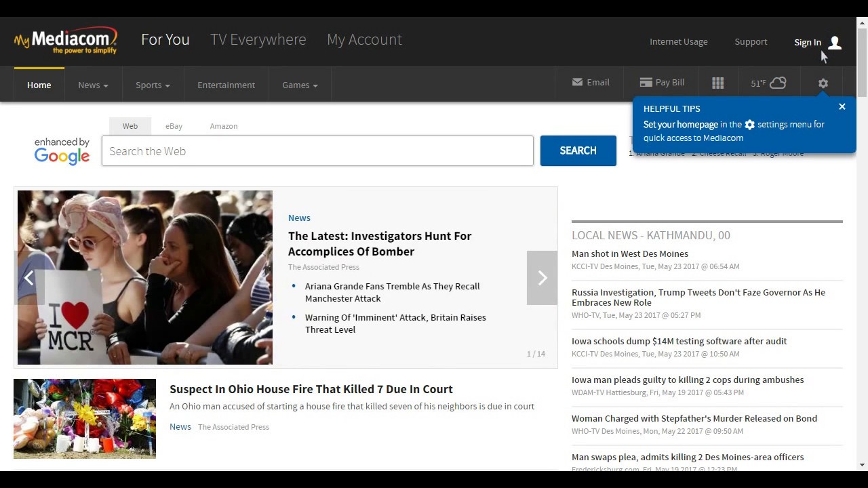This screenshot has width=868, height=488.
Task: Click the News category label in carousel
Action: (299, 218)
